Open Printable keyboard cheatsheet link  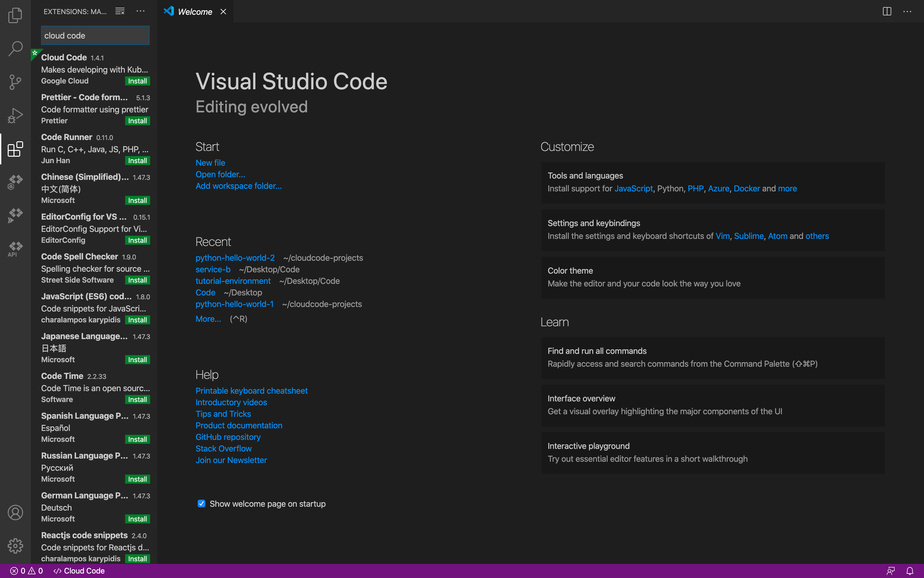tap(251, 391)
